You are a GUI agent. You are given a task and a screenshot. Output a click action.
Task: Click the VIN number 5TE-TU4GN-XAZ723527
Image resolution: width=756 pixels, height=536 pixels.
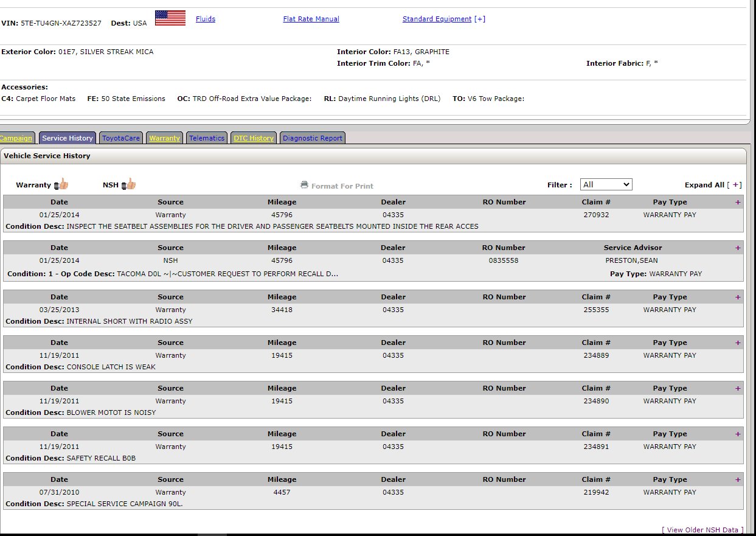pos(61,23)
